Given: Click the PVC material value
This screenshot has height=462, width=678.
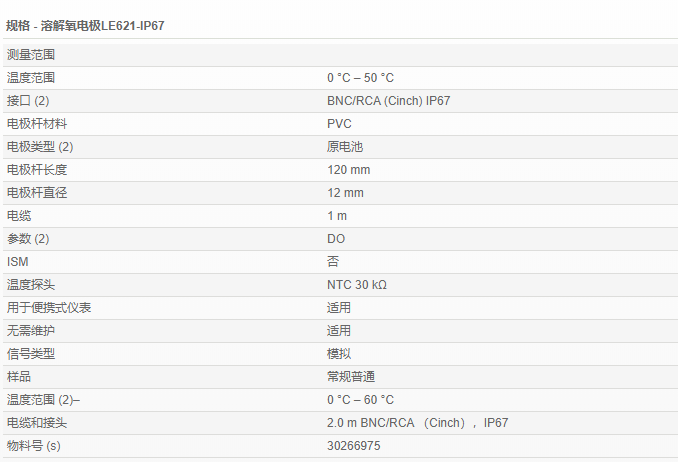Looking at the screenshot, I should (x=338, y=124).
